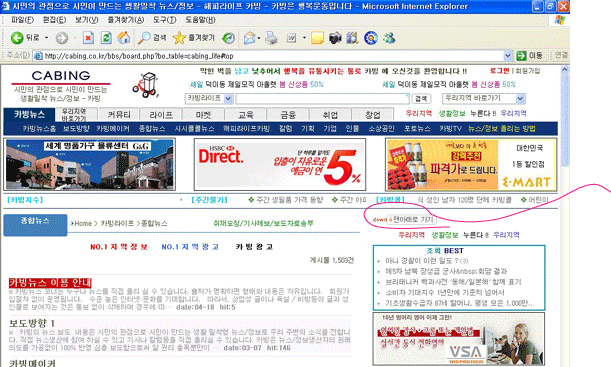Image resolution: width=611 pixels, height=367 pixels.
Task: Click the VSA English ad banner
Action: coord(459,339)
